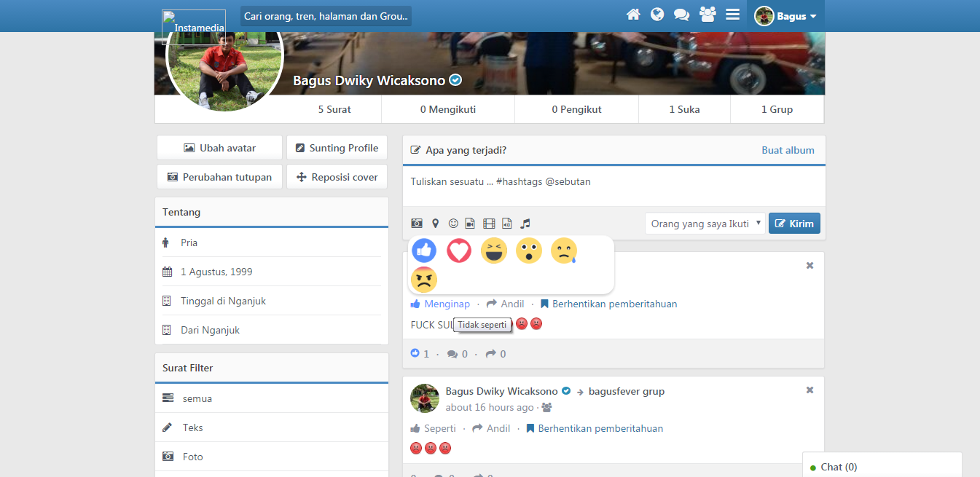This screenshot has width=980, height=477.
Task: Open notifications globe icon in navbar
Action: (x=657, y=15)
